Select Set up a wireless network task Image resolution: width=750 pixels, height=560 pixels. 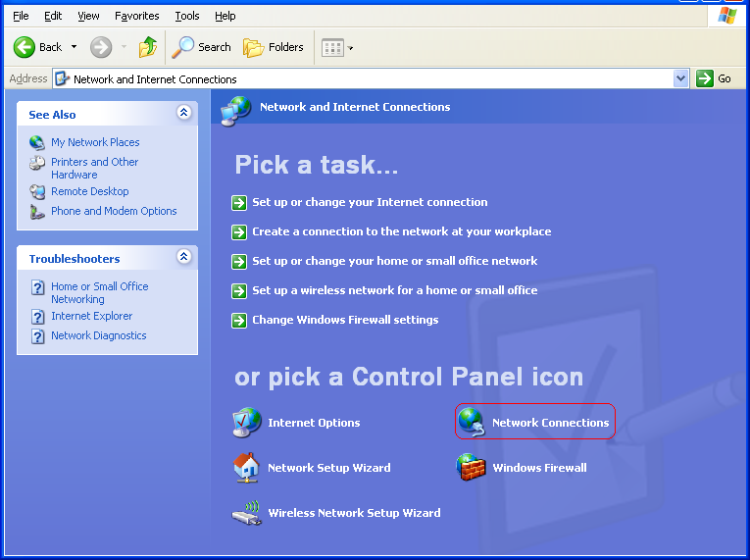click(395, 290)
